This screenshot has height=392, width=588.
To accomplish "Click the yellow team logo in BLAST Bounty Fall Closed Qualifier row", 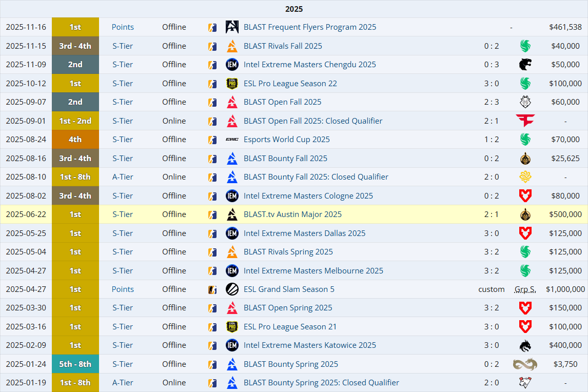I will (525, 177).
